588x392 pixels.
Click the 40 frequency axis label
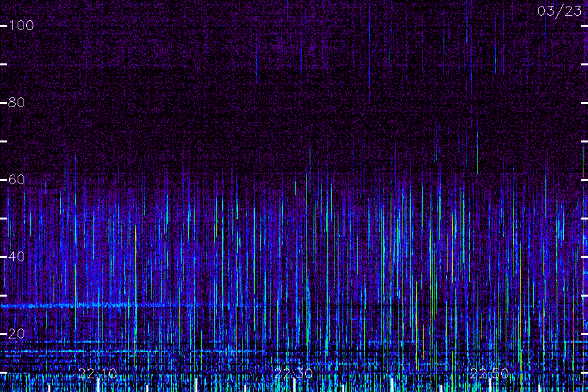point(16,257)
